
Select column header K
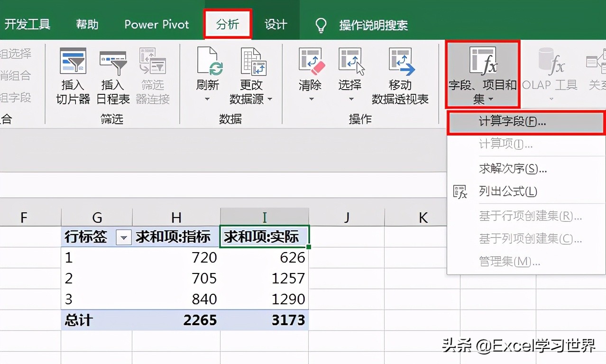click(422, 218)
